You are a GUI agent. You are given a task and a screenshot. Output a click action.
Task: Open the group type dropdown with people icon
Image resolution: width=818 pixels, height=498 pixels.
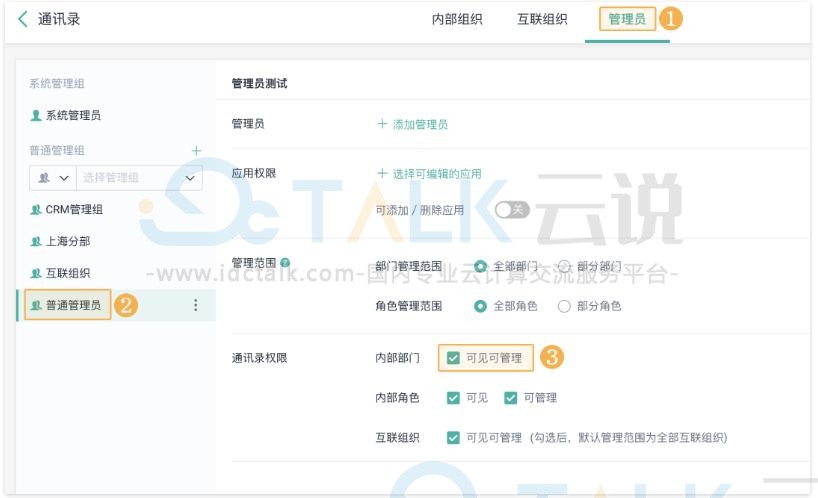[x=53, y=178]
